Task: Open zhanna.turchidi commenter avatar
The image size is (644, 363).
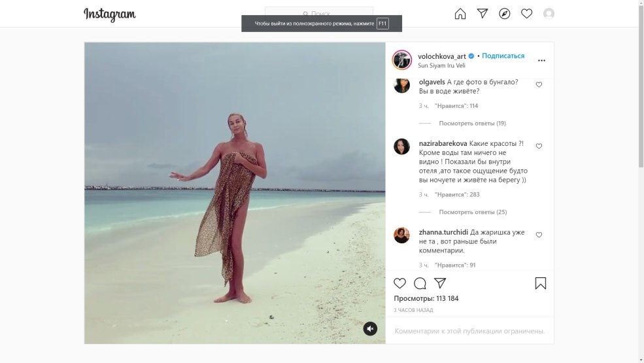Action: (x=401, y=235)
